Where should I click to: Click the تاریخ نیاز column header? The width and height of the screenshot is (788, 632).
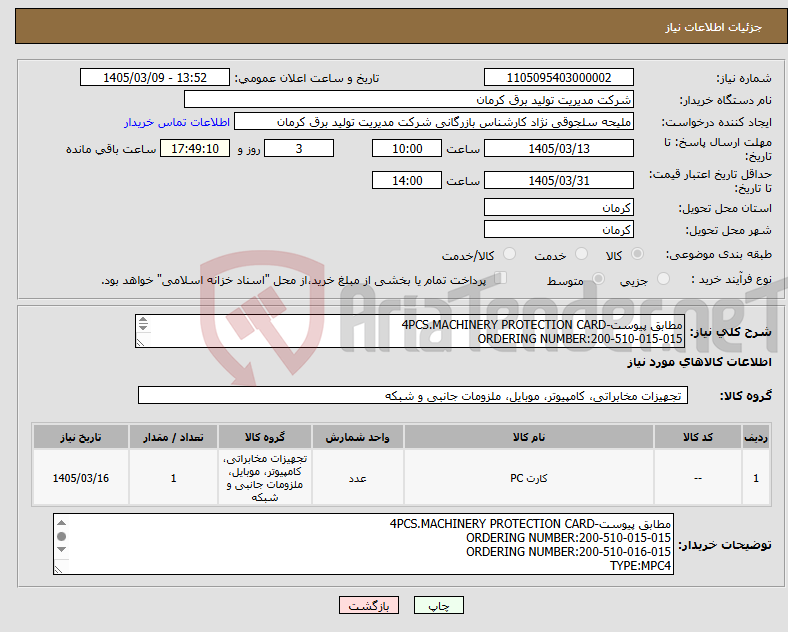coord(81,437)
